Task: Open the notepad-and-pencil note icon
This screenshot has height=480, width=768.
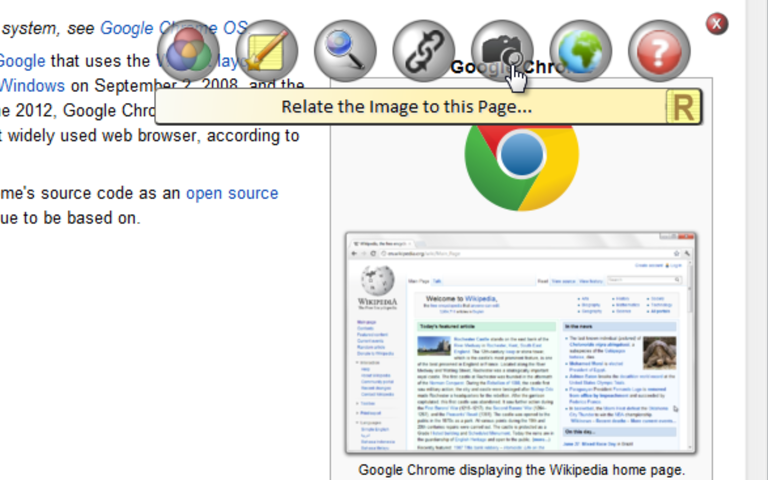Action: click(267, 51)
